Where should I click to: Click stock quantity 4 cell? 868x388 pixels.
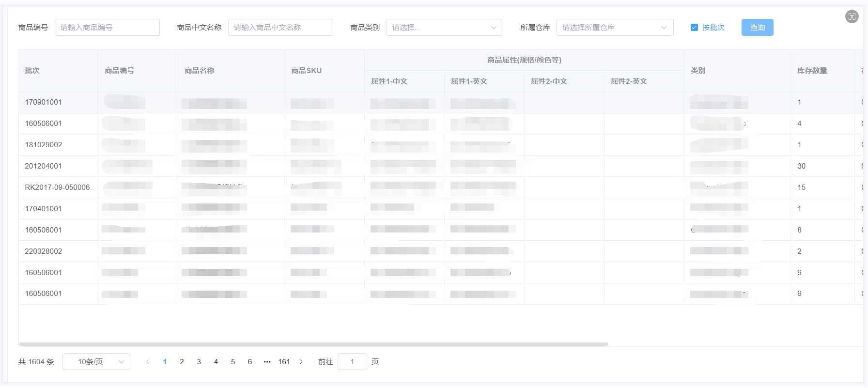822,124
